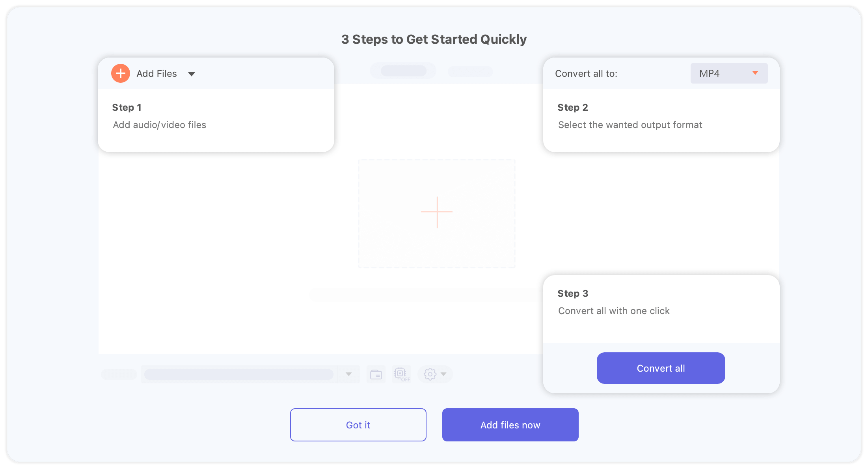Open the output folder icon

(x=376, y=374)
